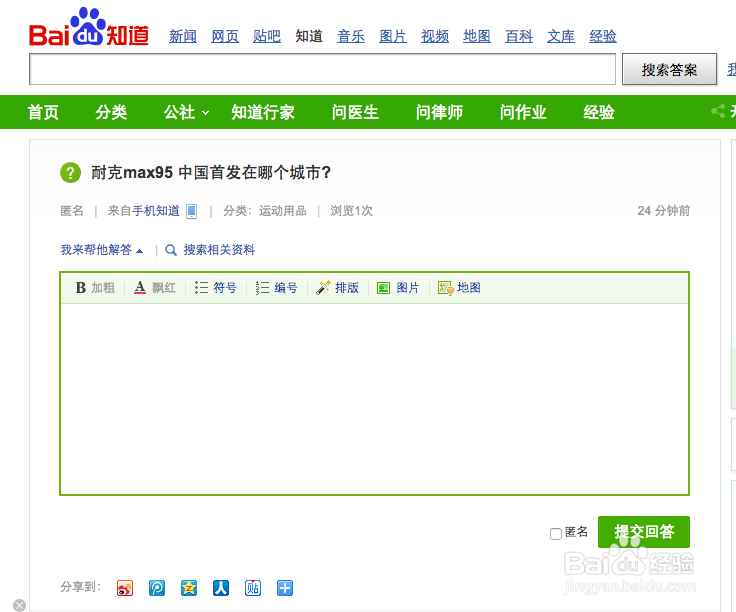Insert numbered list with 编号 icon
This screenshot has height=612, width=736.
click(x=262, y=288)
